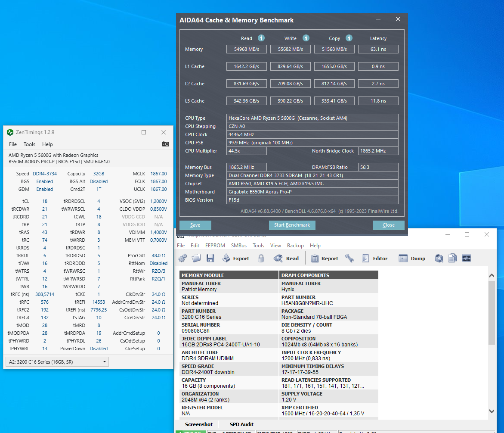The image size is (504, 433).
Task: Click the Memory Type field in AIDA64
Action: tap(312, 175)
